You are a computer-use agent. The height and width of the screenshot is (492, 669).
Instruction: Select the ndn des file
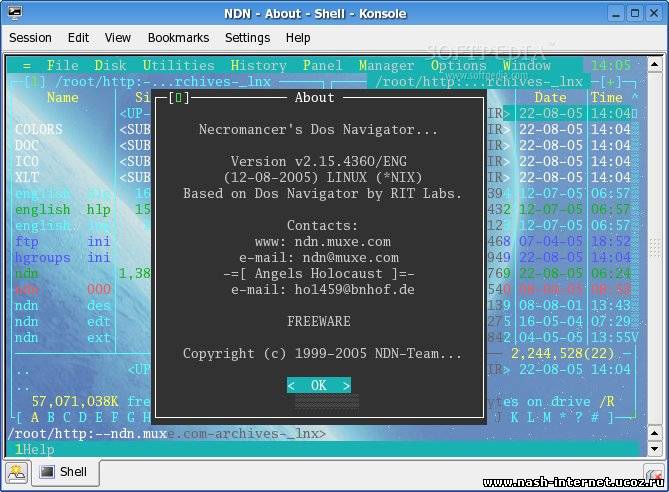63,306
